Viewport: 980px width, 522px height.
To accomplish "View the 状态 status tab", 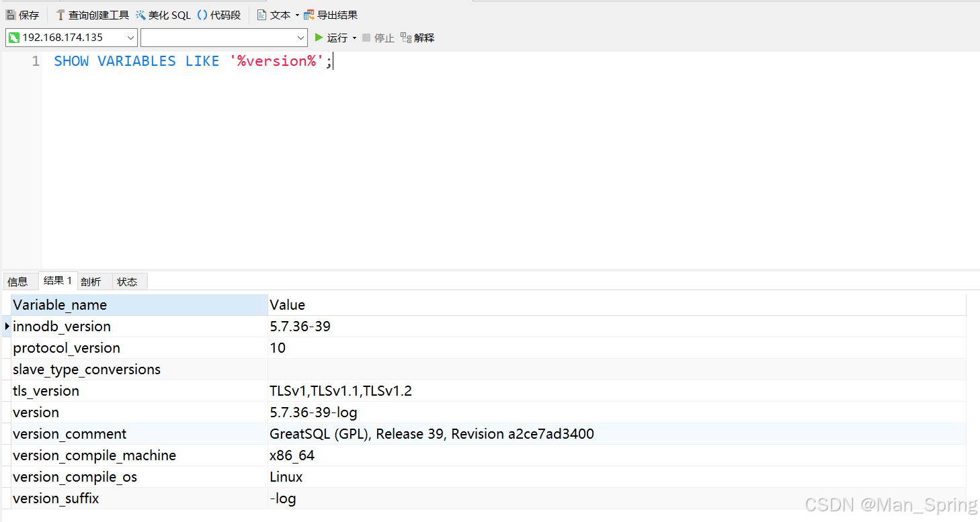I will (128, 281).
